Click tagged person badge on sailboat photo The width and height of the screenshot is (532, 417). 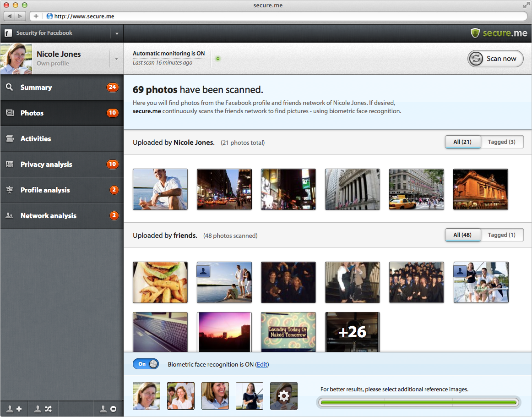click(x=461, y=271)
